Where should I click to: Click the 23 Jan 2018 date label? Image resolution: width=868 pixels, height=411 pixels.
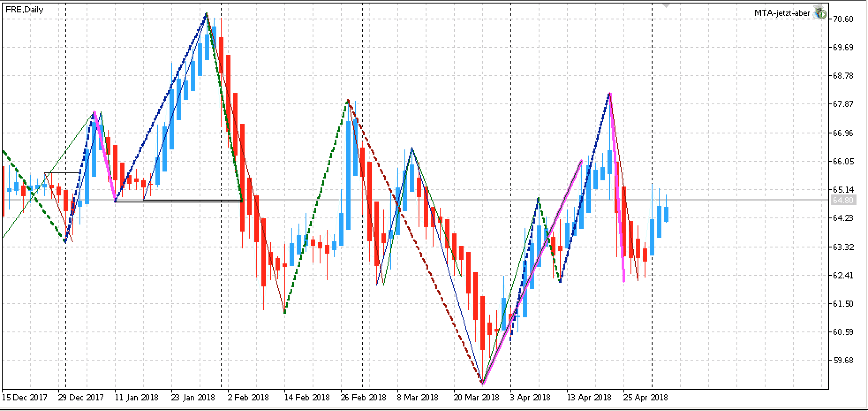tap(193, 397)
